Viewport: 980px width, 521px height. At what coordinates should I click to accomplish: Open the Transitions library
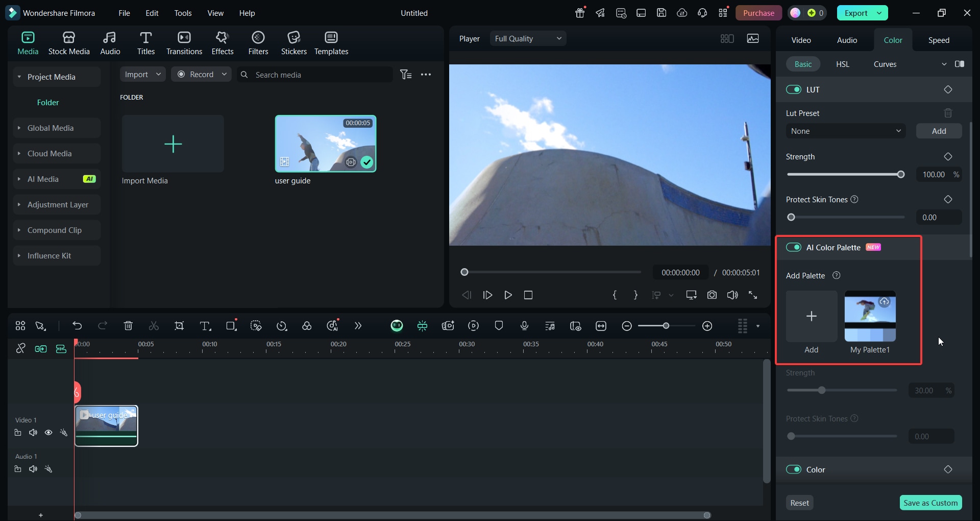point(184,43)
